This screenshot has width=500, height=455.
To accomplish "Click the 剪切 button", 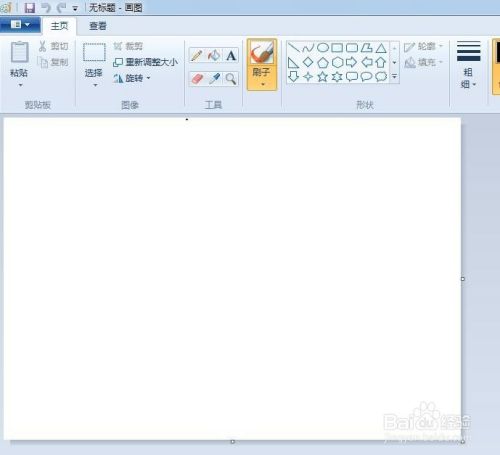I will (x=53, y=46).
